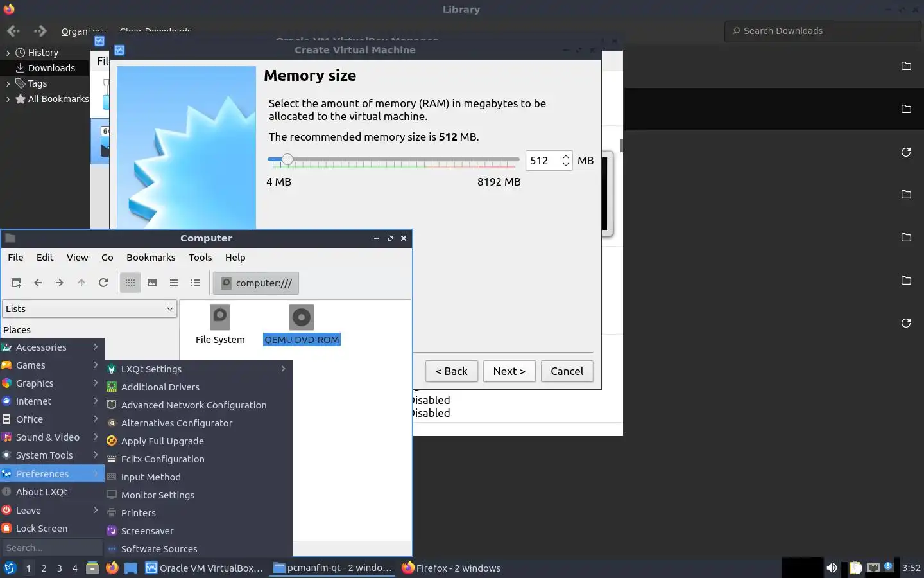Expand Tags in Library sidebar
The height and width of the screenshot is (578, 924).
8,83
